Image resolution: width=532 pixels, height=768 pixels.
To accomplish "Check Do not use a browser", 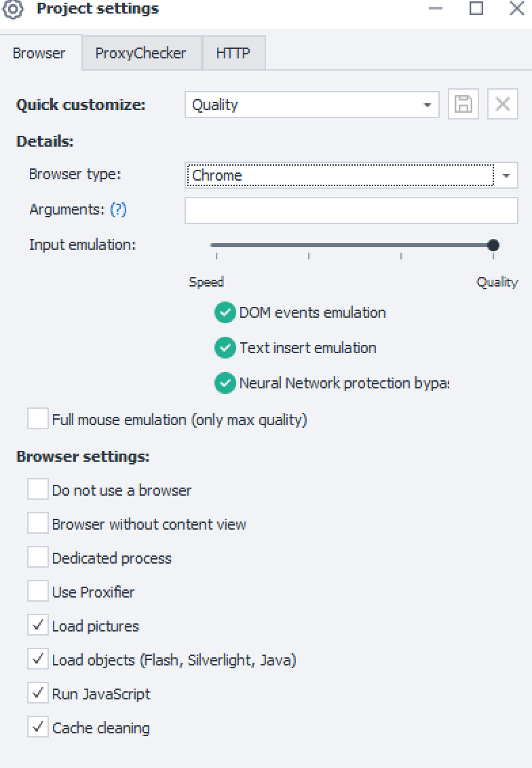I will [38, 490].
